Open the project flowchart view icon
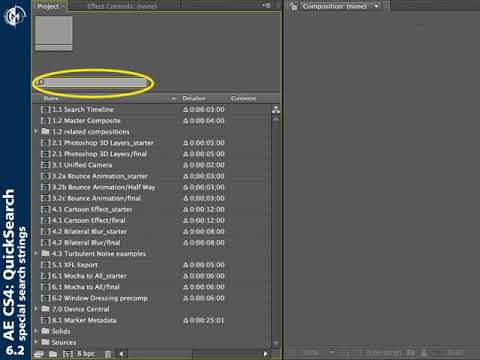 (x=276, y=109)
